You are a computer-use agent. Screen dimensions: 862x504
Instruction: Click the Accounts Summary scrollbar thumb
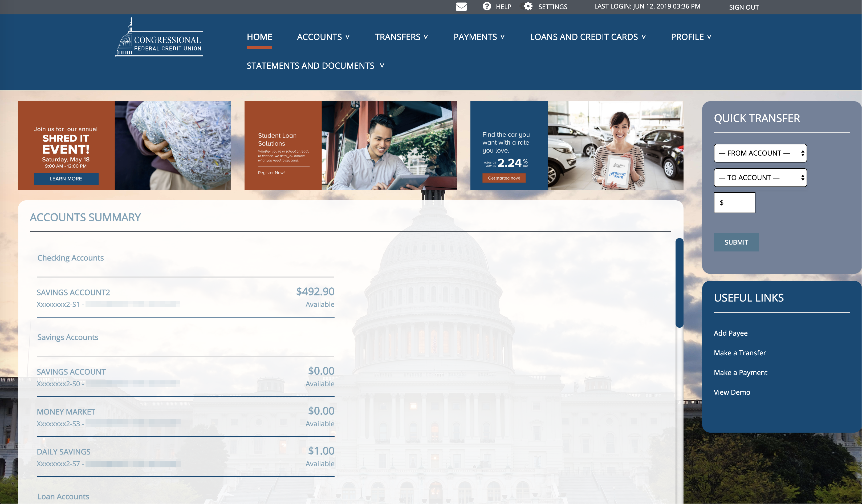point(679,283)
